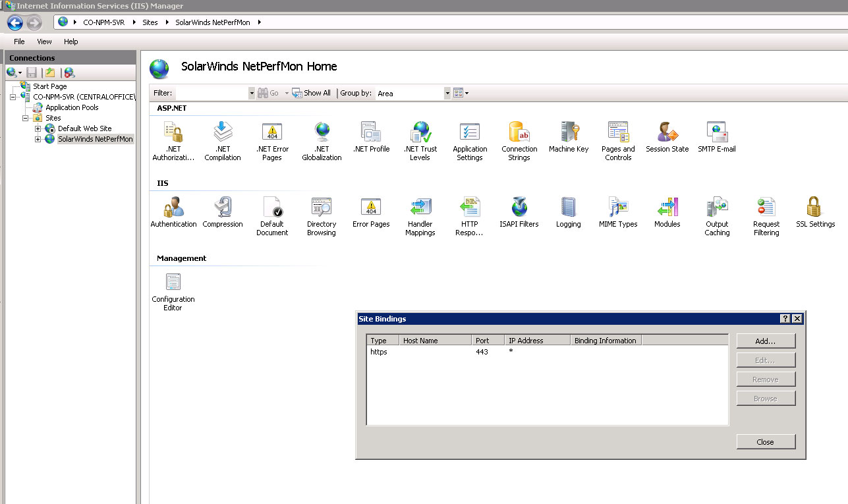This screenshot has height=504, width=848.
Task: Open the Request Filtering icon
Action: pyautogui.click(x=766, y=208)
